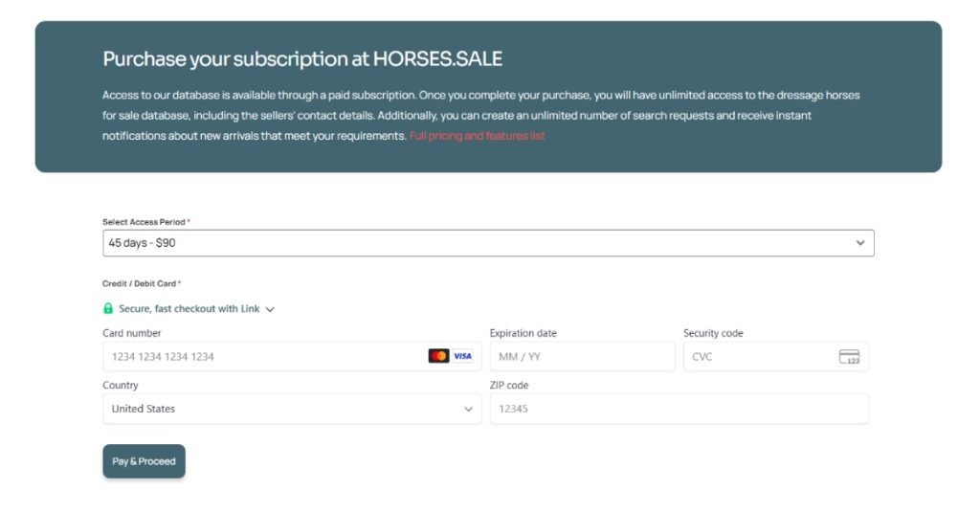
Task: Click the Expiration date label
Action: pyautogui.click(x=523, y=333)
